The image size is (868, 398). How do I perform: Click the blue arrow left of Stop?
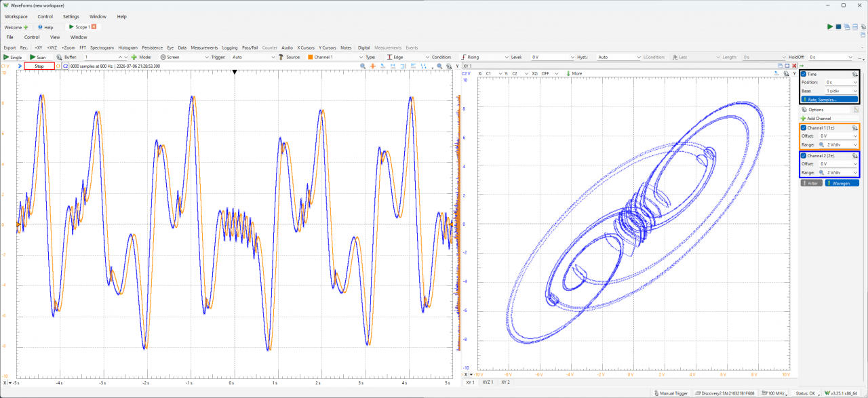click(x=20, y=66)
